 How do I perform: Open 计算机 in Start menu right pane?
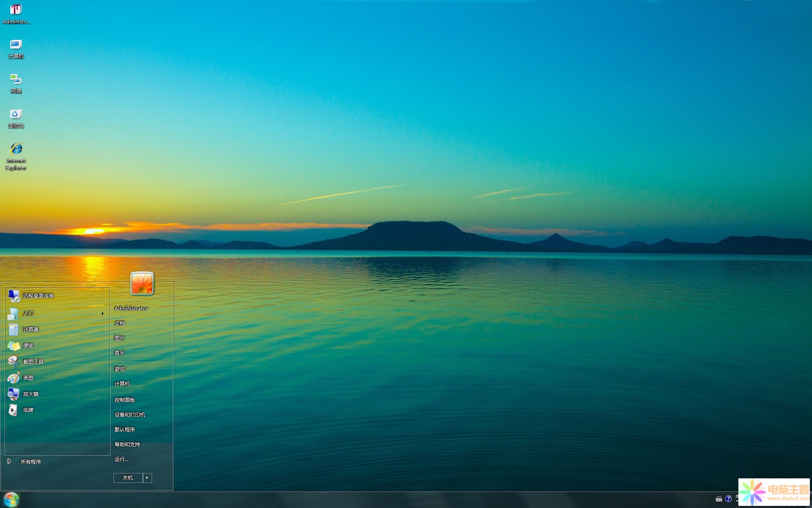click(x=122, y=384)
